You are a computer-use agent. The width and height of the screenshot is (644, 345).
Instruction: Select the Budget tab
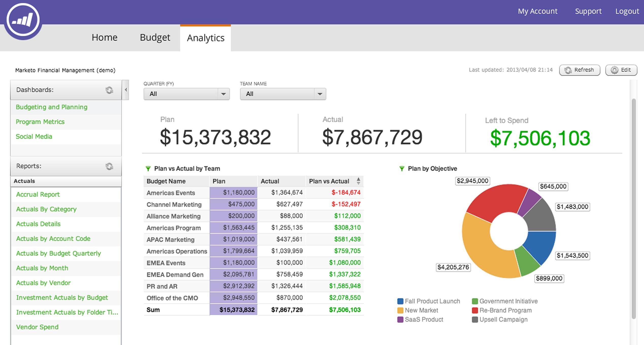click(155, 38)
